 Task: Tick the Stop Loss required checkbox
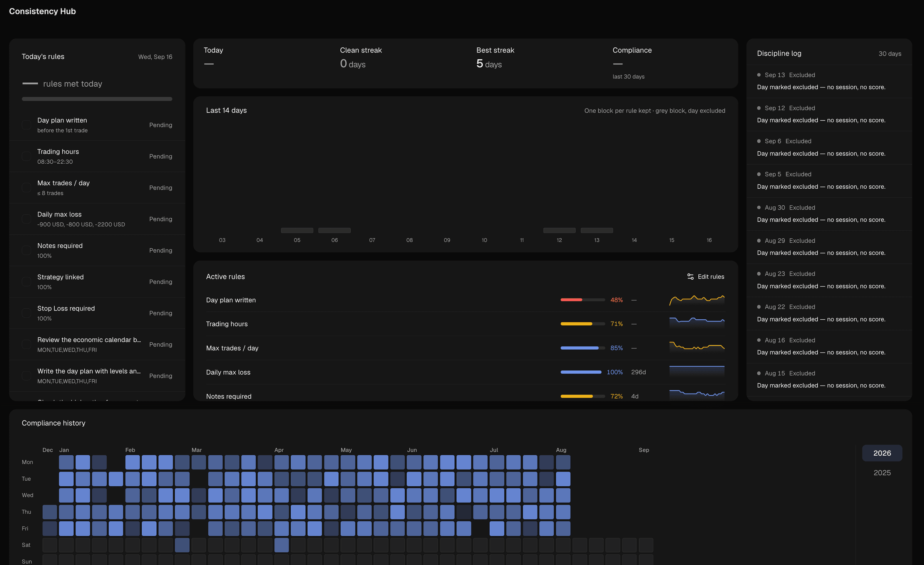(27, 313)
